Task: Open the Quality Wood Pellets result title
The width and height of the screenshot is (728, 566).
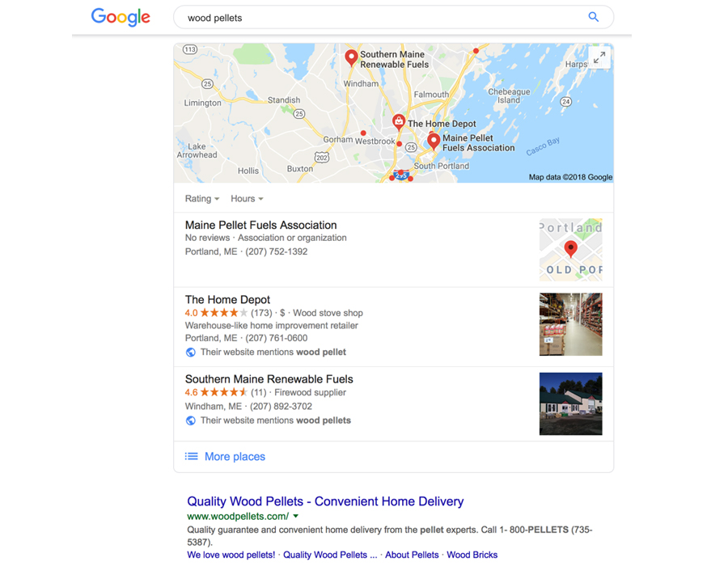Action: point(325,501)
